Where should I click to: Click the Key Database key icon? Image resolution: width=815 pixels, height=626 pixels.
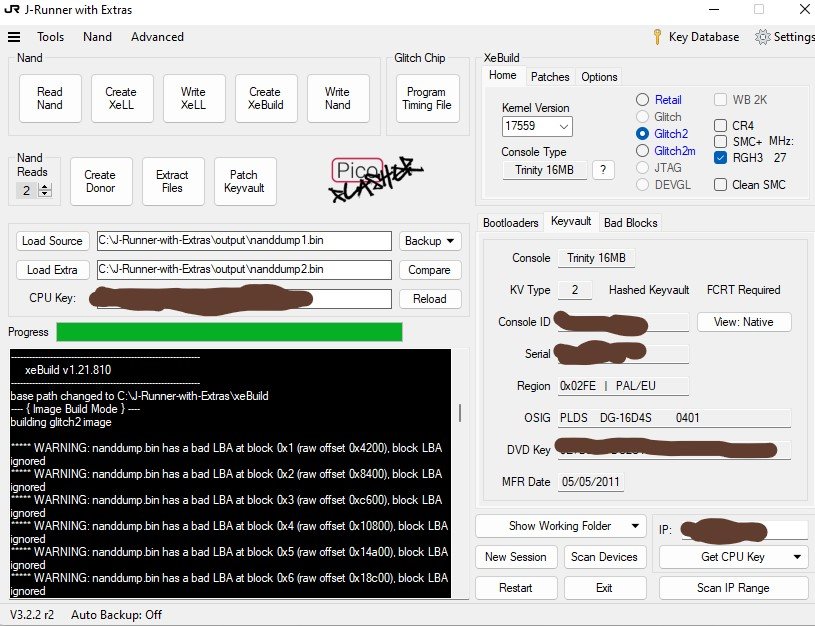pyautogui.click(x=657, y=37)
